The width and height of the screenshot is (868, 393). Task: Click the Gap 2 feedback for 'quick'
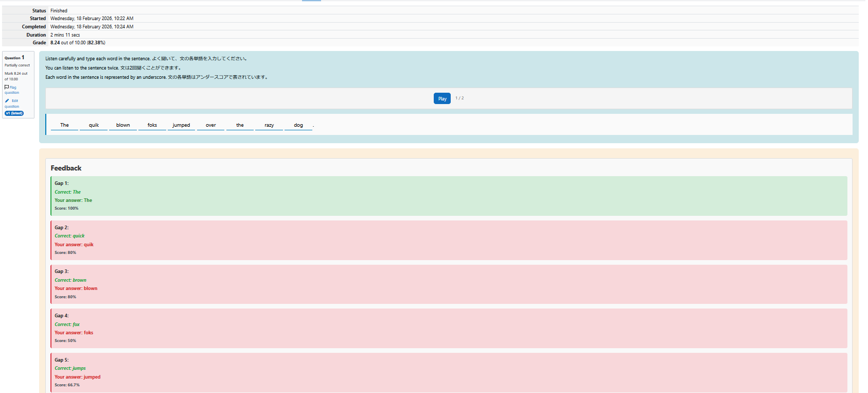(448, 240)
